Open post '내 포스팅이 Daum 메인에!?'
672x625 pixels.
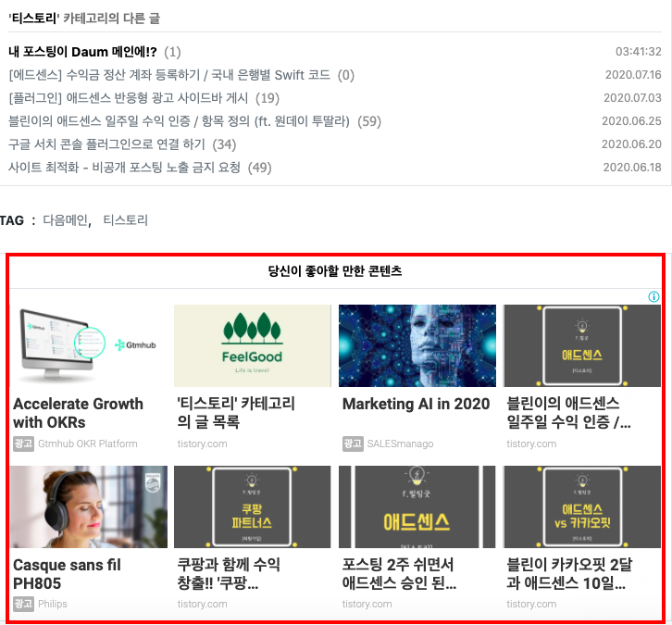click(x=82, y=52)
